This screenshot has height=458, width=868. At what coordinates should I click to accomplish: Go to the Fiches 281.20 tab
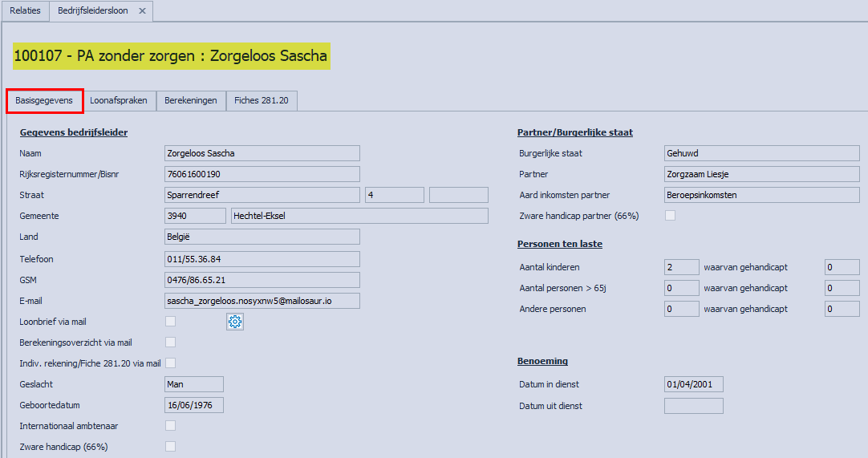[262, 101]
